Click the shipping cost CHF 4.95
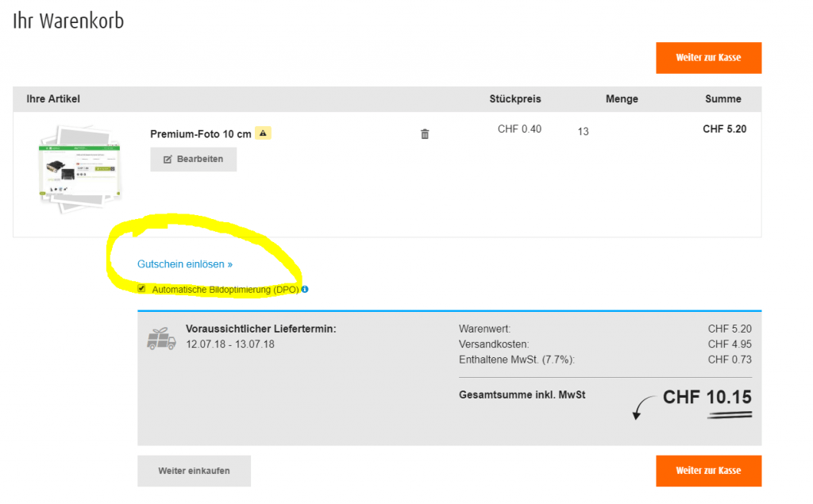 (730, 344)
